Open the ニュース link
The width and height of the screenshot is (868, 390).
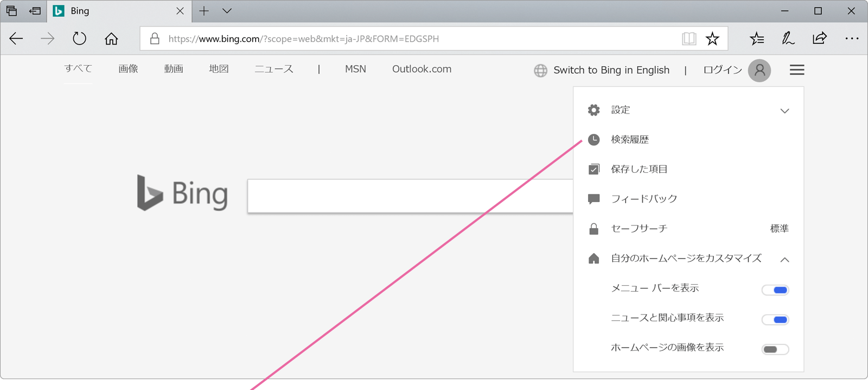(x=274, y=69)
